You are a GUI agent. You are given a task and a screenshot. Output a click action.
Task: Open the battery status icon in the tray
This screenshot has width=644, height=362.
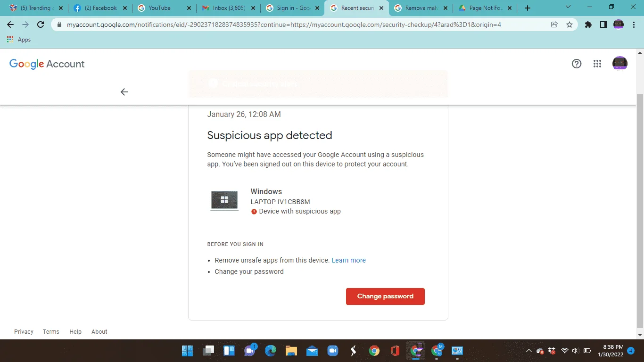pos(587,351)
